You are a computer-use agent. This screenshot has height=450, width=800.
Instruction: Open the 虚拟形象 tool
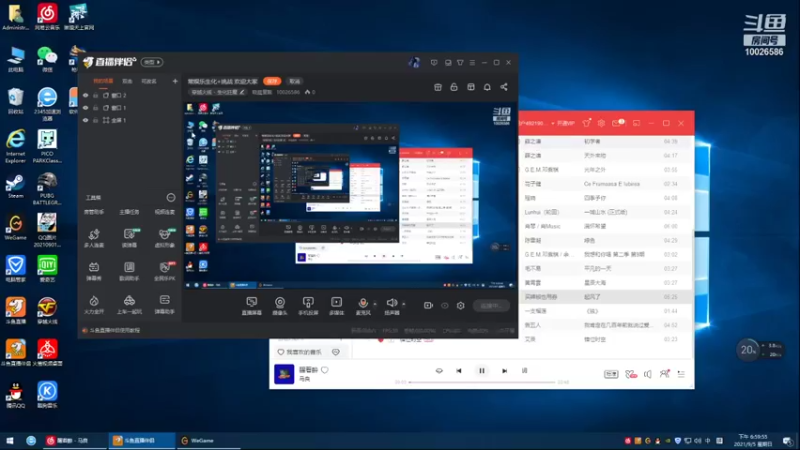[164, 238]
